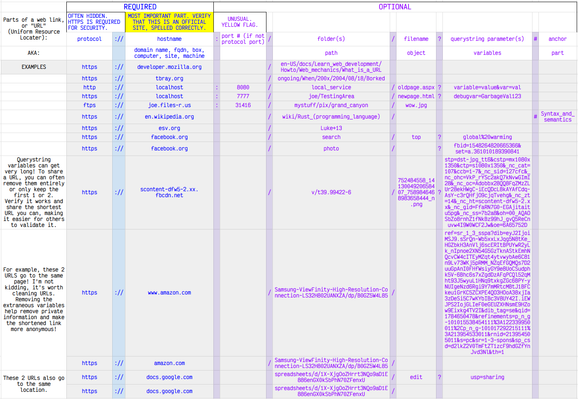
Task: Click the 'Querystring variables can get very long' note
Action: (x=34, y=192)
